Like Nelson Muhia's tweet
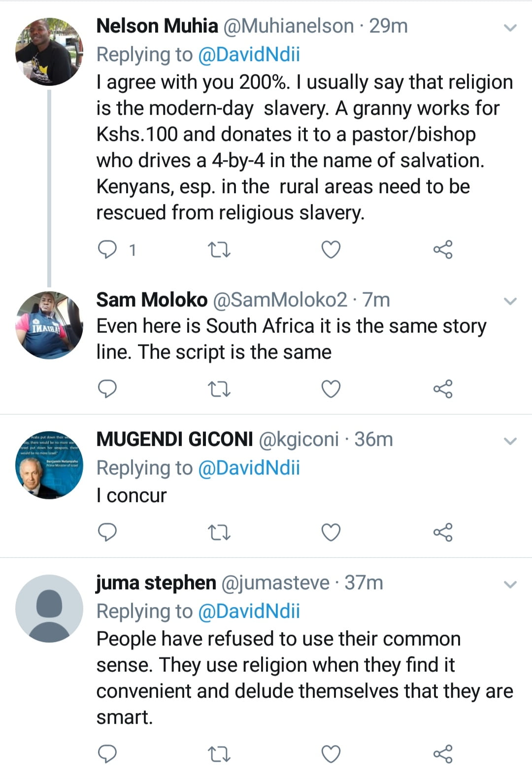 click(x=331, y=250)
